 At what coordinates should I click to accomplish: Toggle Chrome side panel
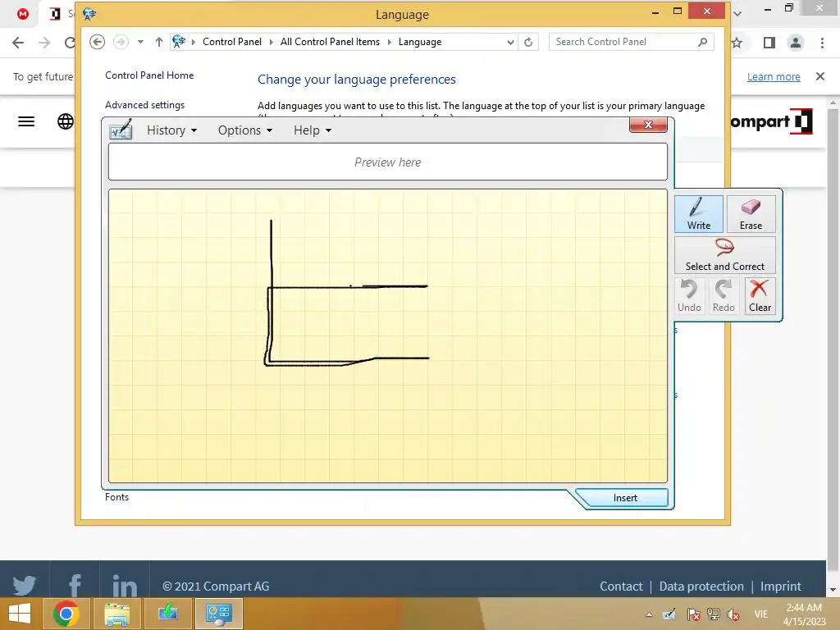(769, 43)
